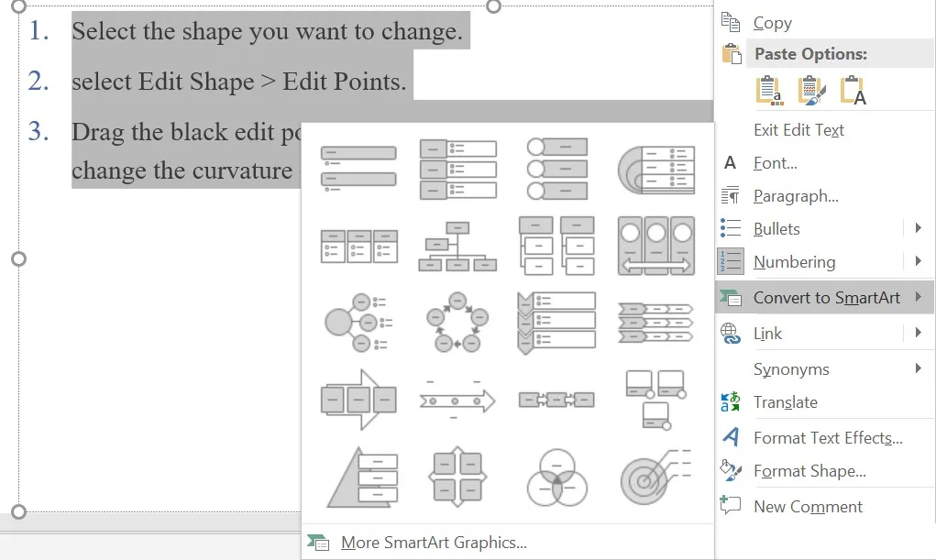Image resolution: width=936 pixels, height=560 pixels.
Task: Select the Picture Caption boxes layout
Action: (x=656, y=400)
